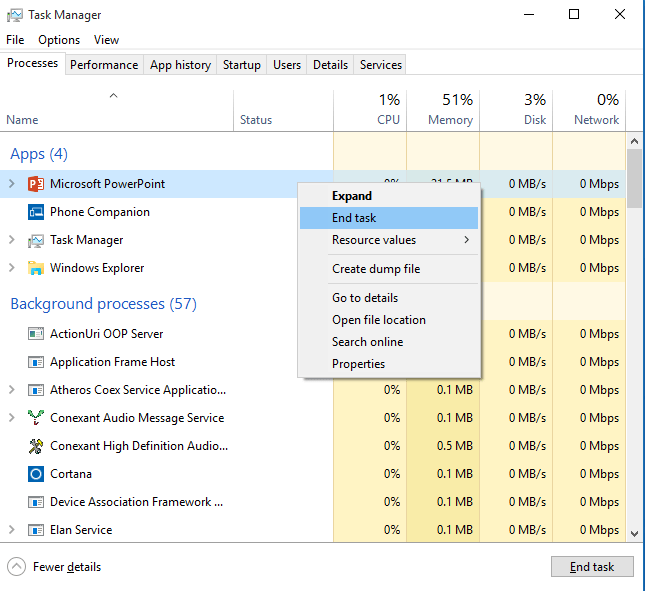Switch to the Startup tab
This screenshot has height=591, width=645.
tap(242, 65)
